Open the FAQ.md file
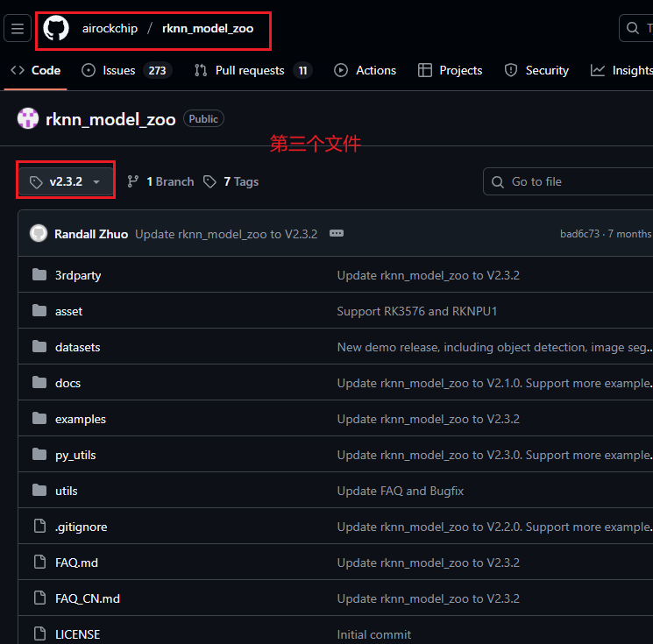The height and width of the screenshot is (644, 653). [76, 563]
